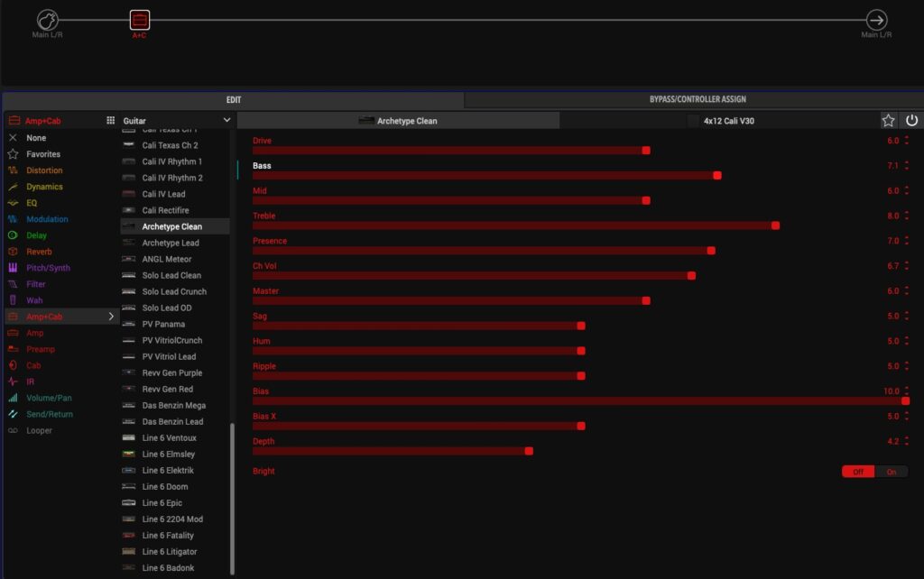Select the Archetype Lead amp model
Screen dimensions: 924x579
[x=171, y=243]
